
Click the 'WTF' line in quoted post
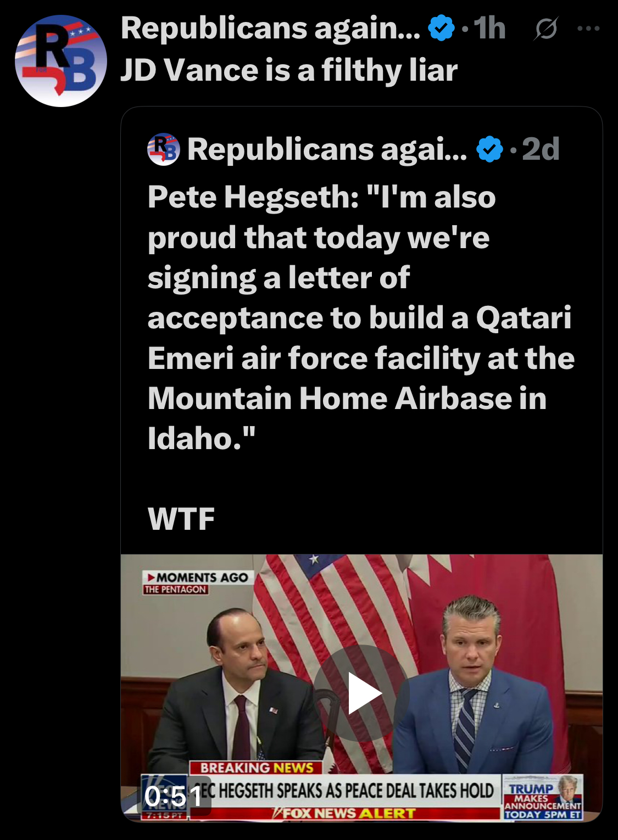(181, 518)
